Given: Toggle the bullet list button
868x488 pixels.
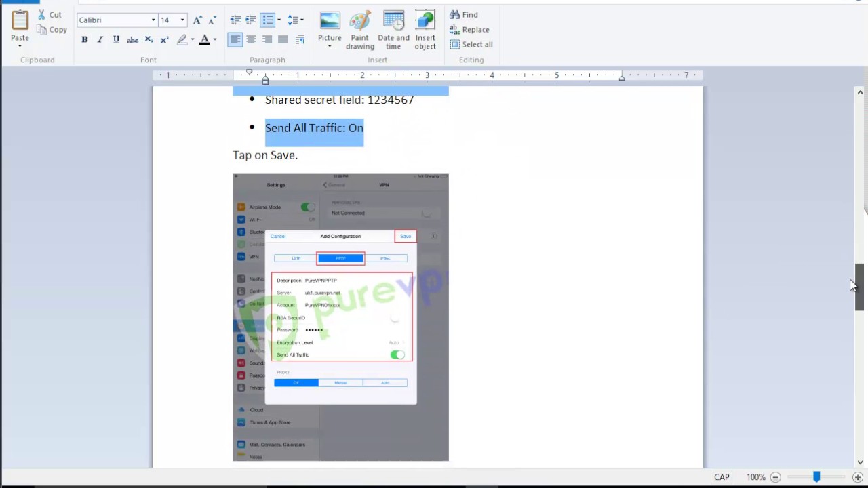Looking at the screenshot, I should (x=268, y=20).
